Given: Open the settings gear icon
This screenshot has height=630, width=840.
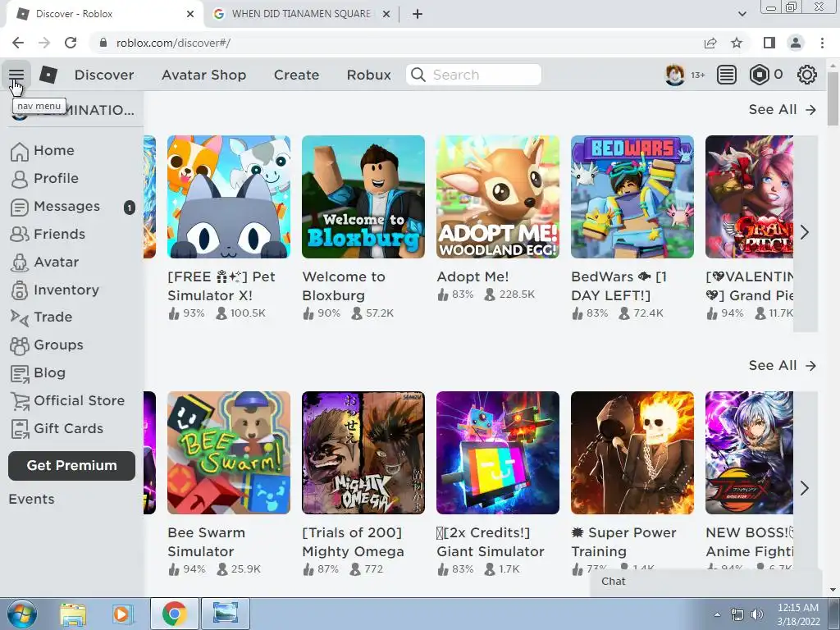Looking at the screenshot, I should (x=807, y=75).
